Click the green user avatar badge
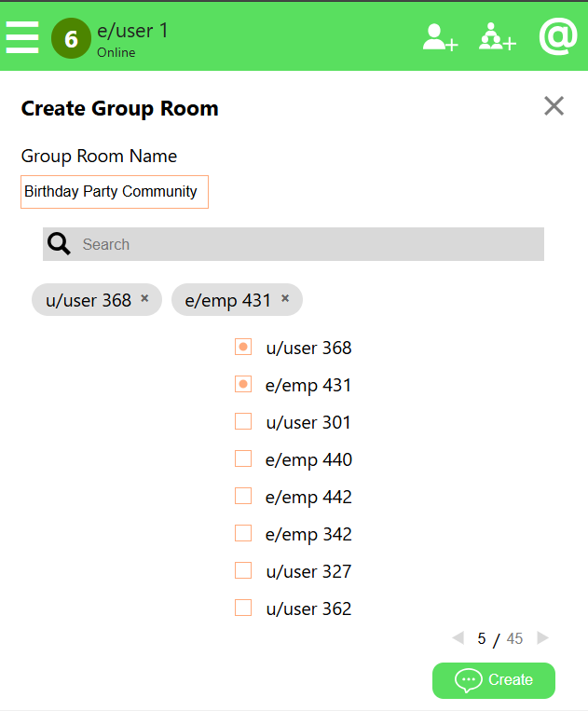Image resolution: width=588 pixels, height=711 pixels. tap(71, 39)
